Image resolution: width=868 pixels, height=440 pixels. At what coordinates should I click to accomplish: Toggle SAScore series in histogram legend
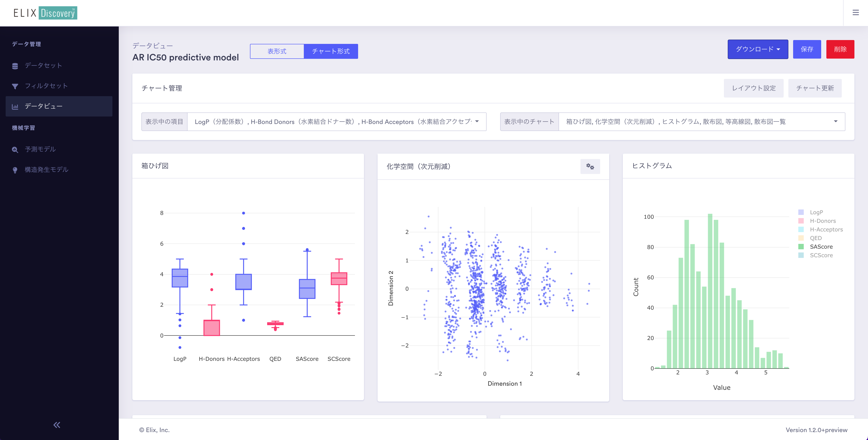(x=821, y=247)
